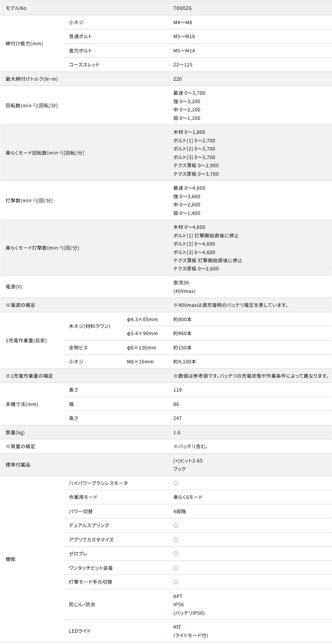Click the 高力ボルト value M5〜M14

pyautogui.click(x=184, y=51)
